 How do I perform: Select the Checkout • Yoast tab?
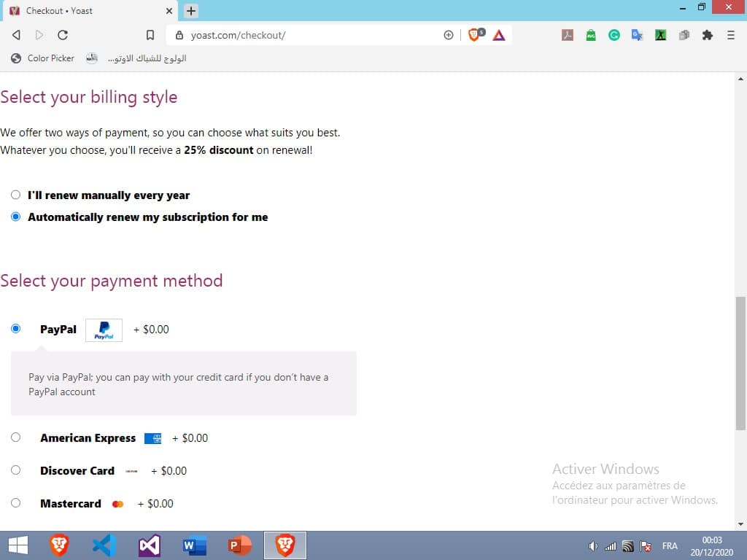pos(89,10)
